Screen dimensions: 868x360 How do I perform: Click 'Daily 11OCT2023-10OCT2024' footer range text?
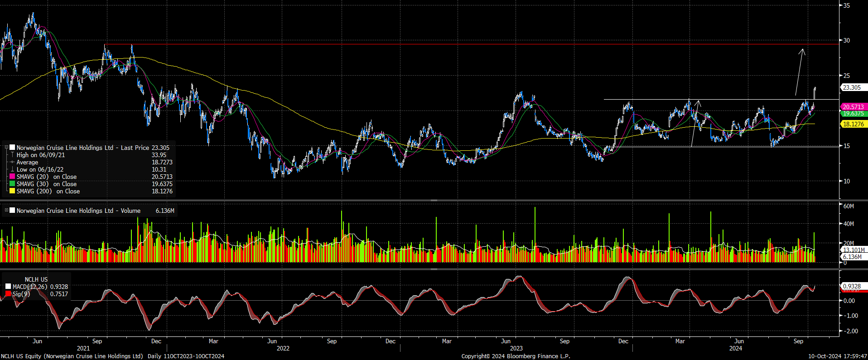pyautogui.click(x=186, y=356)
